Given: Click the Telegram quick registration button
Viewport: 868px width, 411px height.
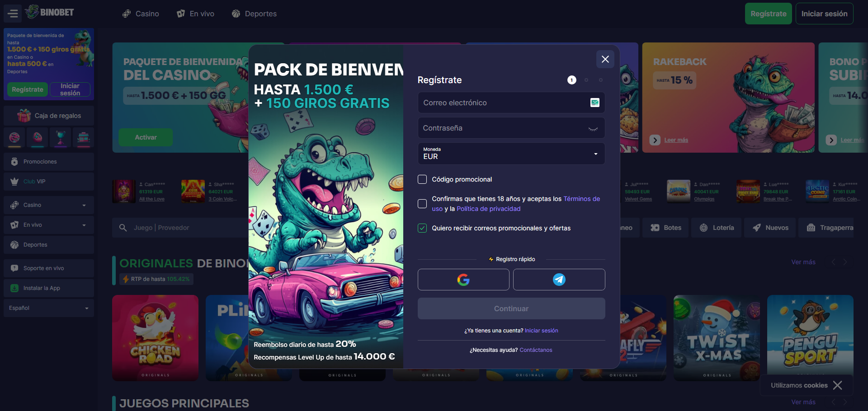Looking at the screenshot, I should click(x=559, y=280).
